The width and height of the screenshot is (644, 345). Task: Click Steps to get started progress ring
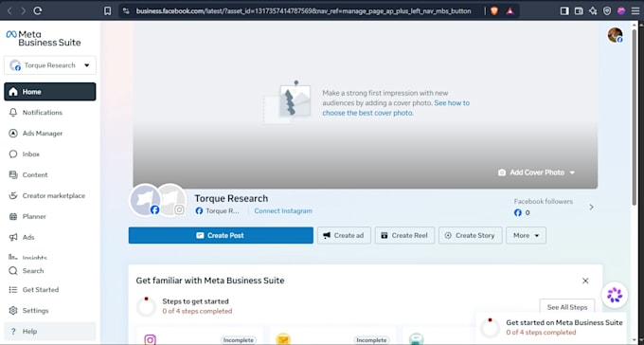coord(146,307)
